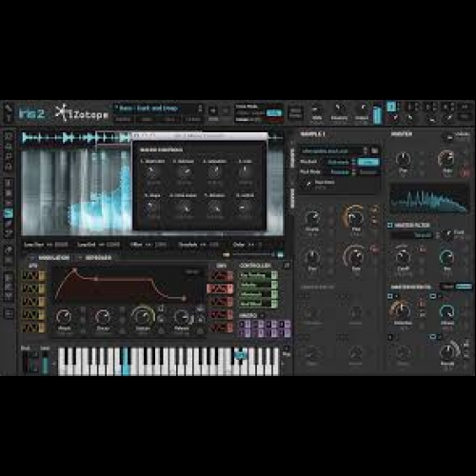Open the preset name dropdown
Image resolution: width=476 pixels, height=476 pixels.
tap(158, 109)
